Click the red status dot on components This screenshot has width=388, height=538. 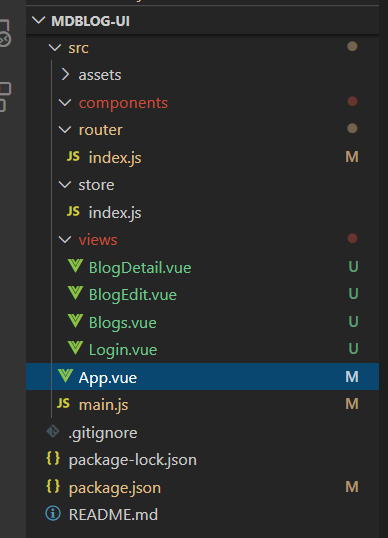[x=352, y=101]
